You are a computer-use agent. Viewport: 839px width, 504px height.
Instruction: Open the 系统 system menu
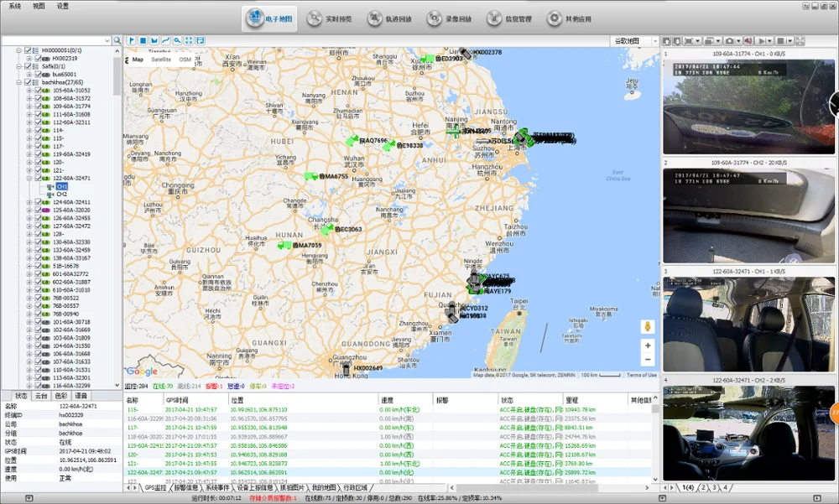[15, 5]
